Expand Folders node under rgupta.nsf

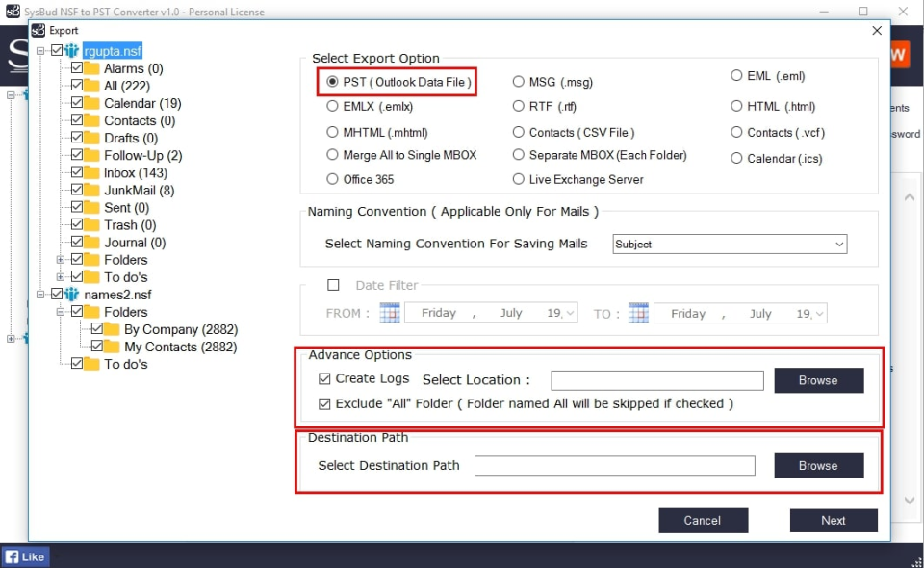coord(60,260)
